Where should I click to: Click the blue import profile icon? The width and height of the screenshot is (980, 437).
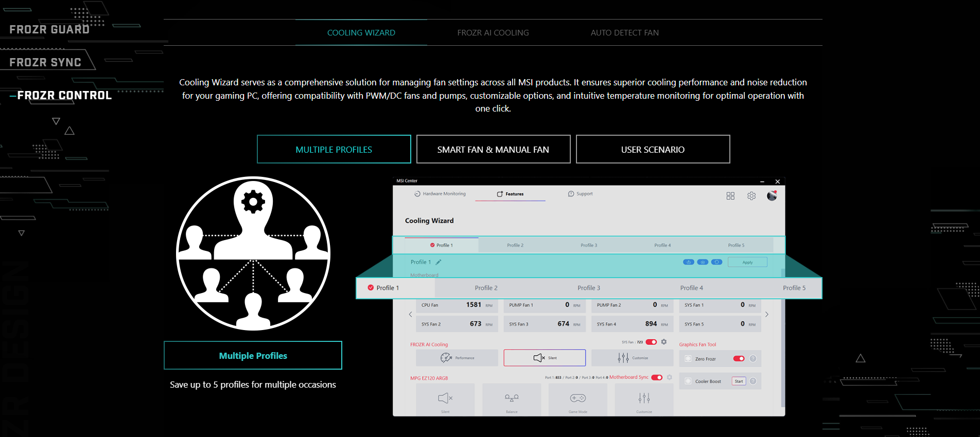tap(703, 262)
